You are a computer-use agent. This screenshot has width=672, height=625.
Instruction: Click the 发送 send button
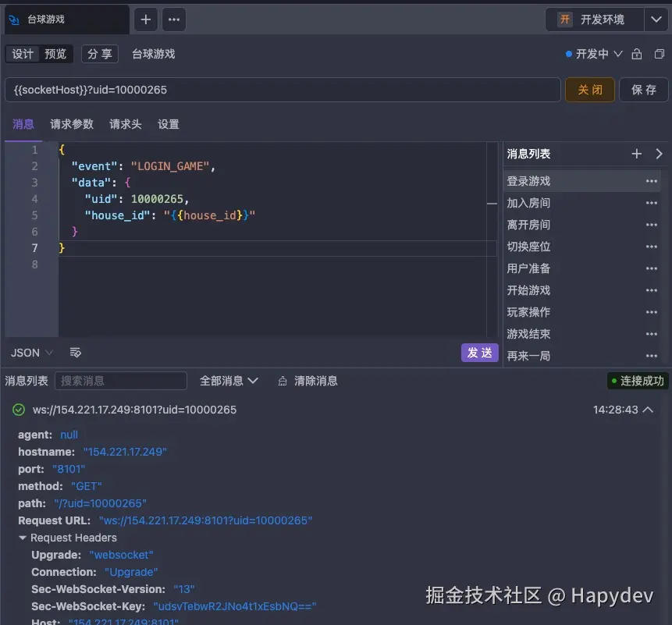click(479, 353)
